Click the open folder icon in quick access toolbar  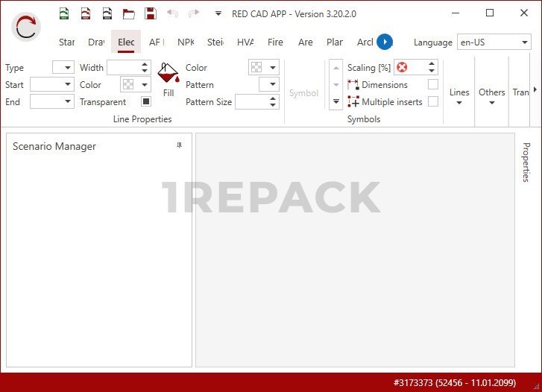(x=129, y=13)
